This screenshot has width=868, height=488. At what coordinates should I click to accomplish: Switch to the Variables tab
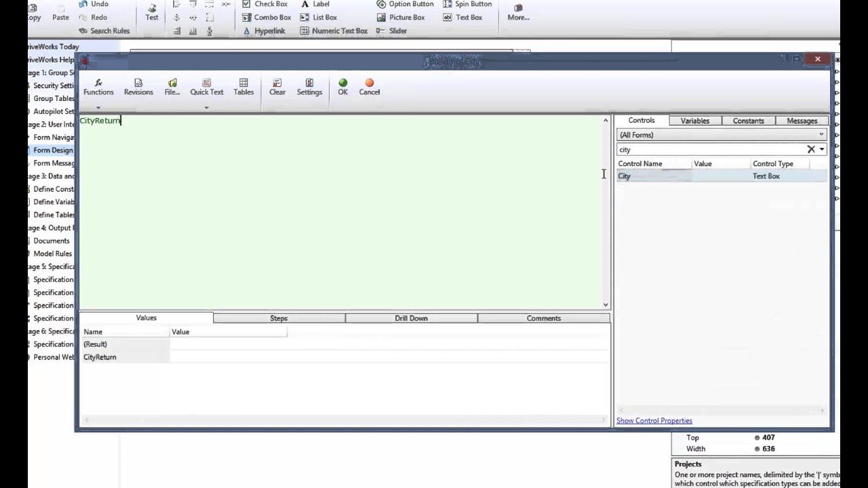[695, 121]
